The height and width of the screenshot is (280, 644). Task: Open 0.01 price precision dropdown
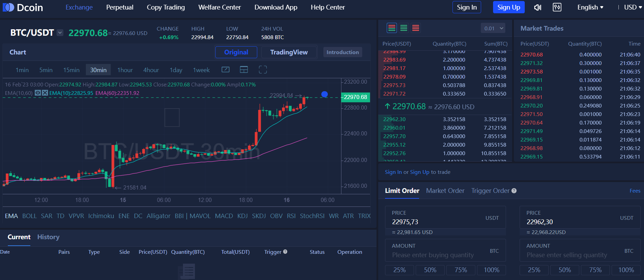click(x=493, y=28)
